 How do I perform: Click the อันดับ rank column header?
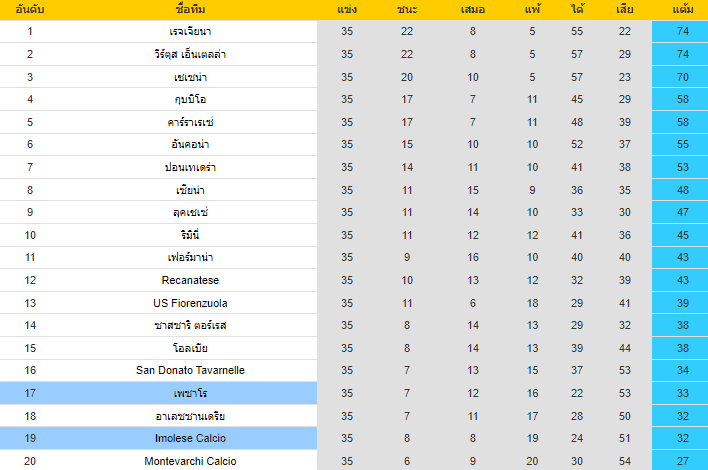point(30,10)
